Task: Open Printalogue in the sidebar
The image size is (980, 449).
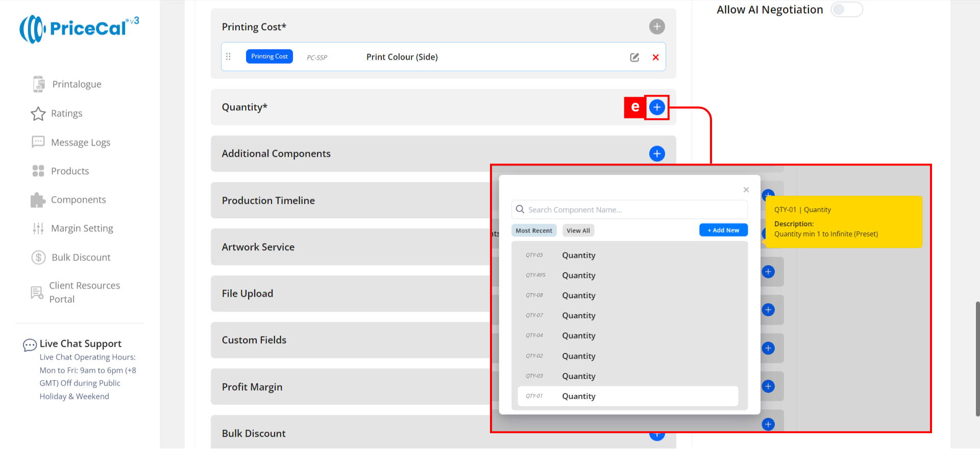Action: tap(77, 84)
